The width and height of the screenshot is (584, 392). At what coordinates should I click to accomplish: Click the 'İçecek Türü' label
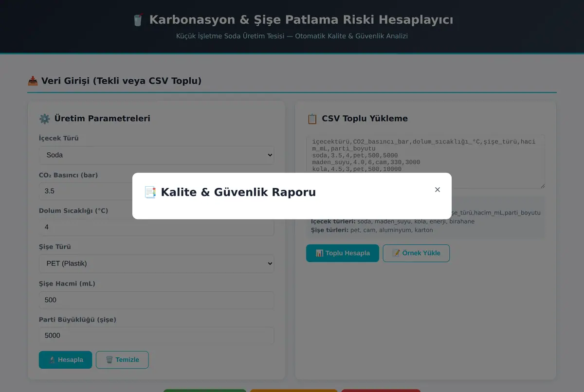click(59, 138)
